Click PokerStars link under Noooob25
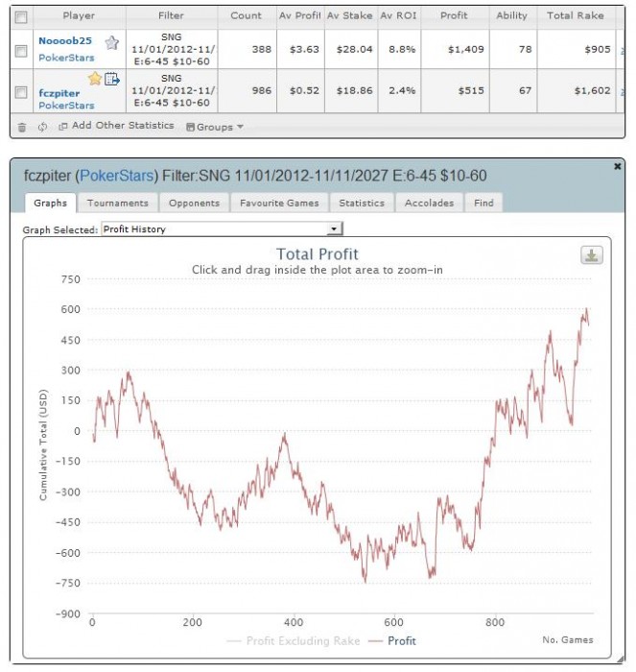This screenshot has width=636, height=672. 66,58
